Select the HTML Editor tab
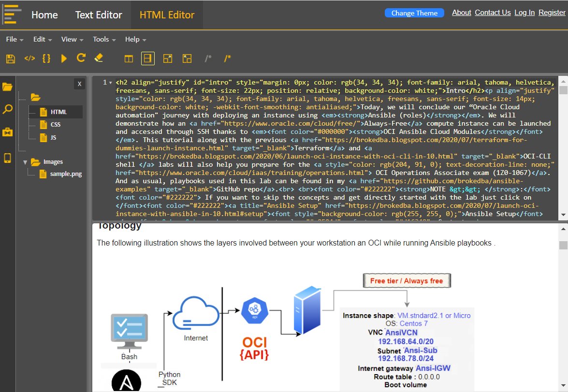 pos(167,15)
